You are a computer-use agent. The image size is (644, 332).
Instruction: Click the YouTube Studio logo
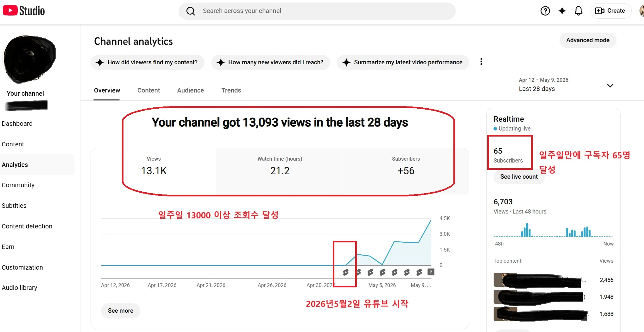(24, 11)
